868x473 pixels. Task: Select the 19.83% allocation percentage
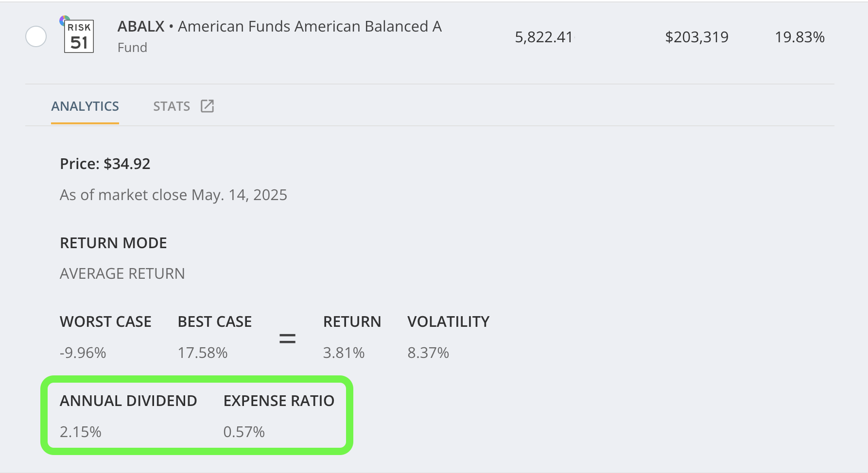(x=799, y=36)
